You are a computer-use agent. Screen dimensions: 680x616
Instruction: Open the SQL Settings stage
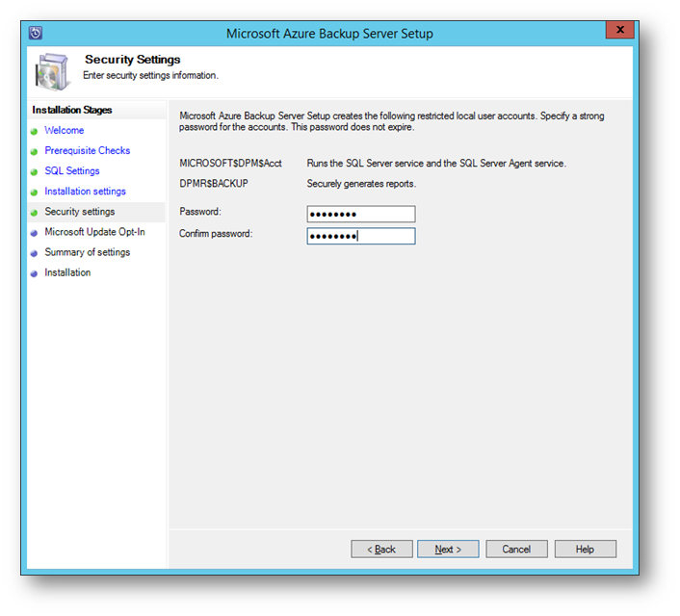click(x=72, y=170)
